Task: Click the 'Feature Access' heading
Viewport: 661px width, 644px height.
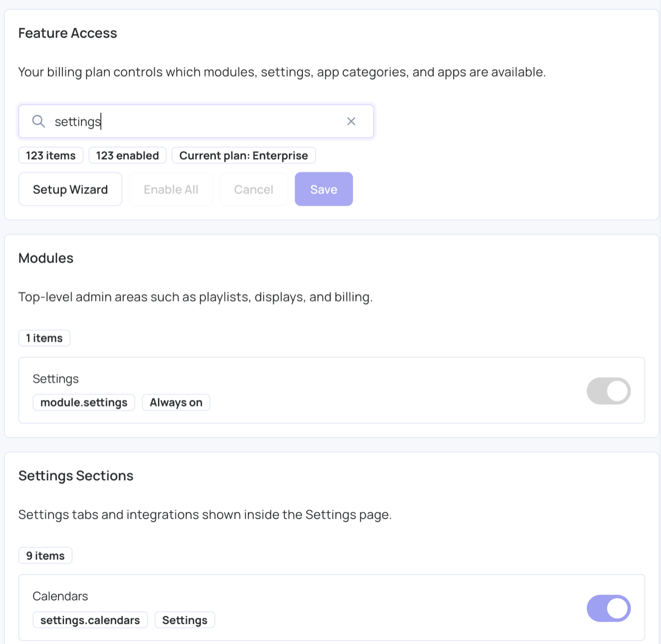Action: pyautogui.click(x=68, y=33)
